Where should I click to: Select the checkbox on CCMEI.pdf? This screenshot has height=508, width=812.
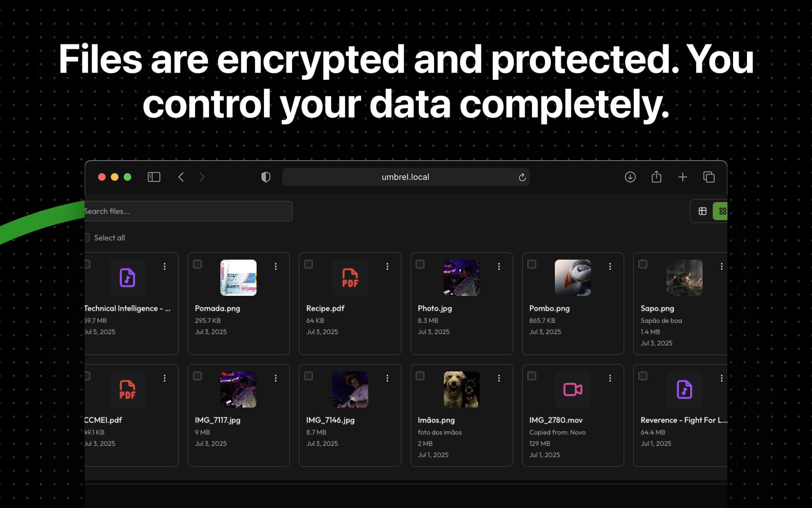tap(87, 376)
